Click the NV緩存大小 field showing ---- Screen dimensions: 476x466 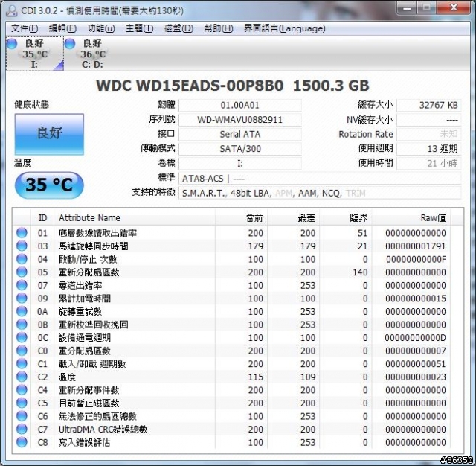429,120
